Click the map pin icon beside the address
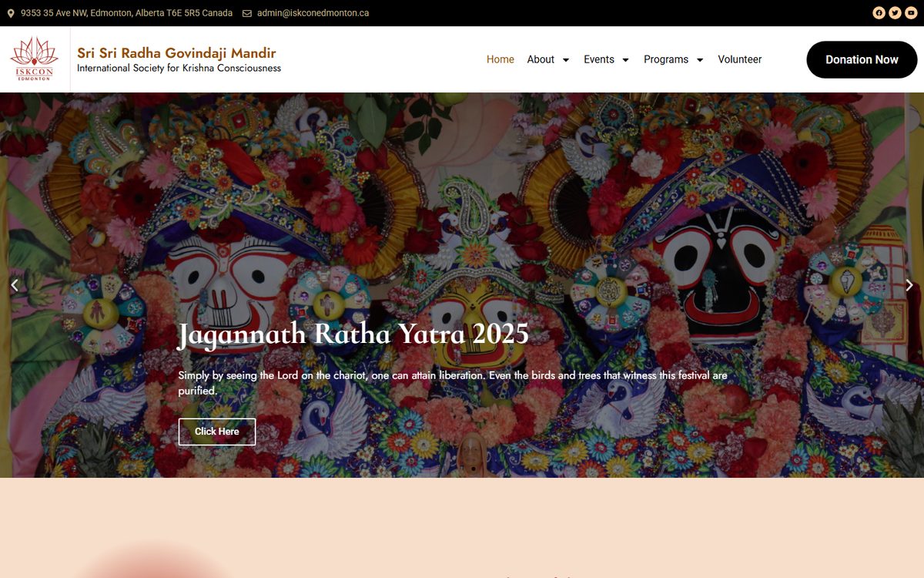 11,13
